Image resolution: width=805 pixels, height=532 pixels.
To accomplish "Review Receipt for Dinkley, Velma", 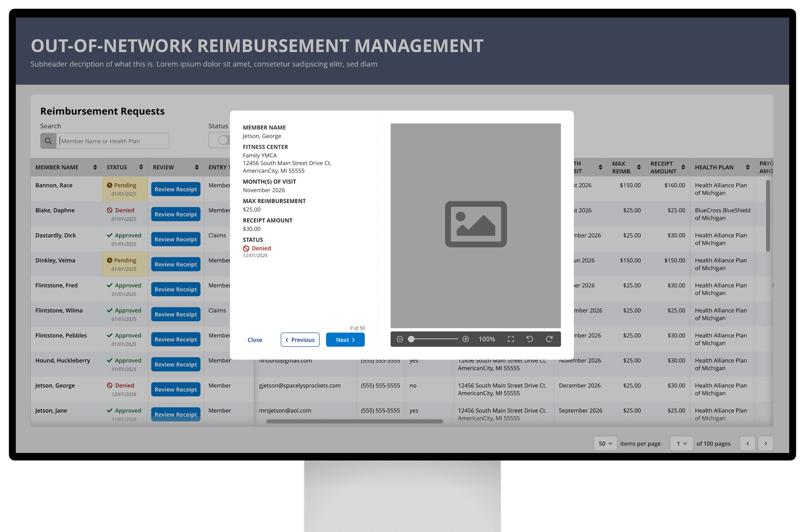I will [x=176, y=264].
